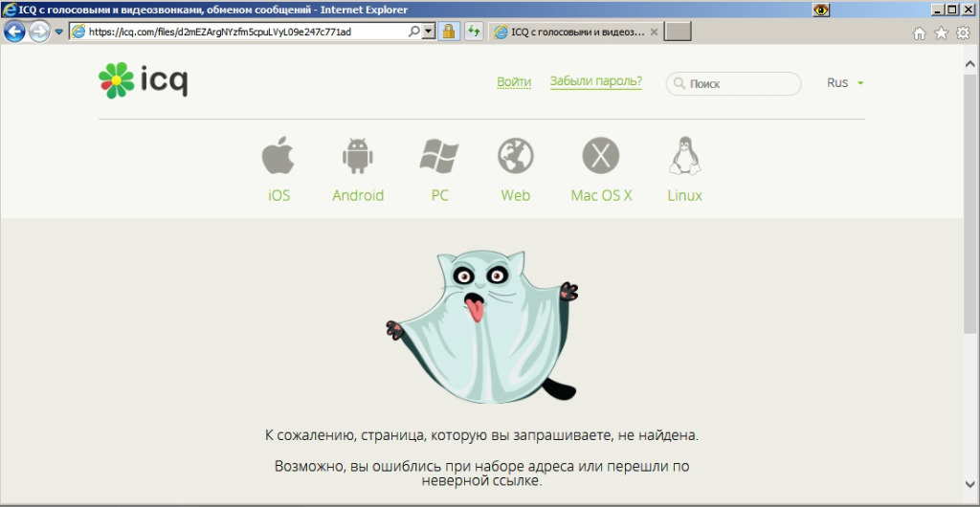Screen dimensions: 980x507
Task: Select the iOS Apple platform icon
Action: [278, 155]
